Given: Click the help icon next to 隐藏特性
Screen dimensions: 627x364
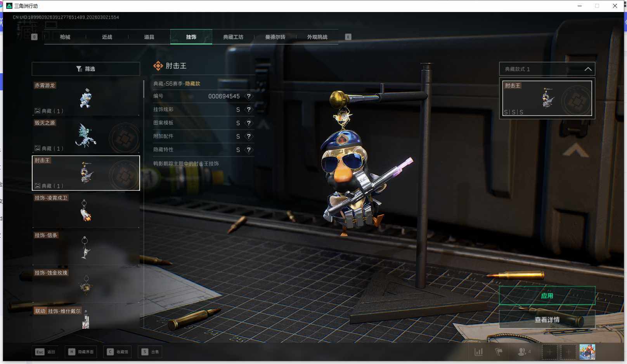Looking at the screenshot, I should 249,150.
